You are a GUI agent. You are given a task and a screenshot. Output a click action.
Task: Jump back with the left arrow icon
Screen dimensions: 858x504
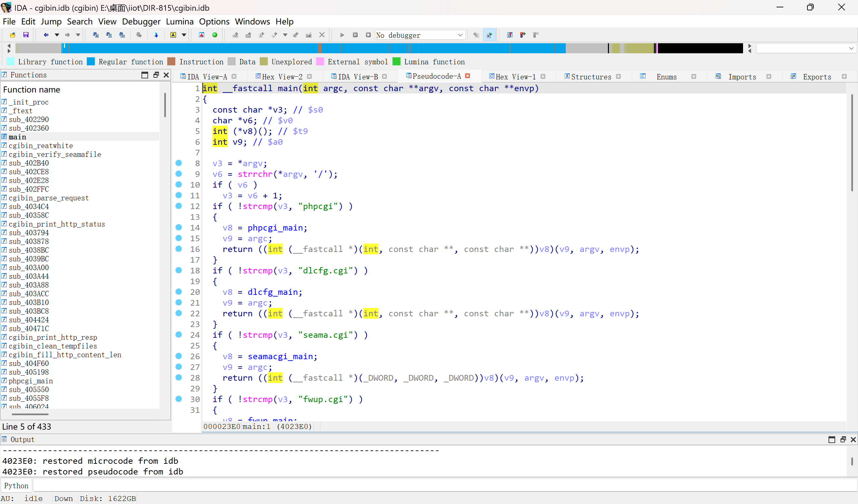coord(46,35)
